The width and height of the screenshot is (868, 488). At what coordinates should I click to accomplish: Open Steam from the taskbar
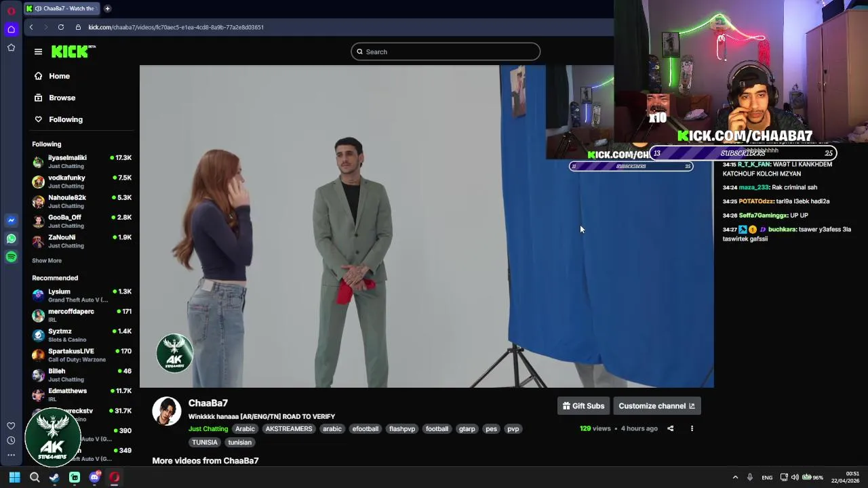(x=54, y=477)
